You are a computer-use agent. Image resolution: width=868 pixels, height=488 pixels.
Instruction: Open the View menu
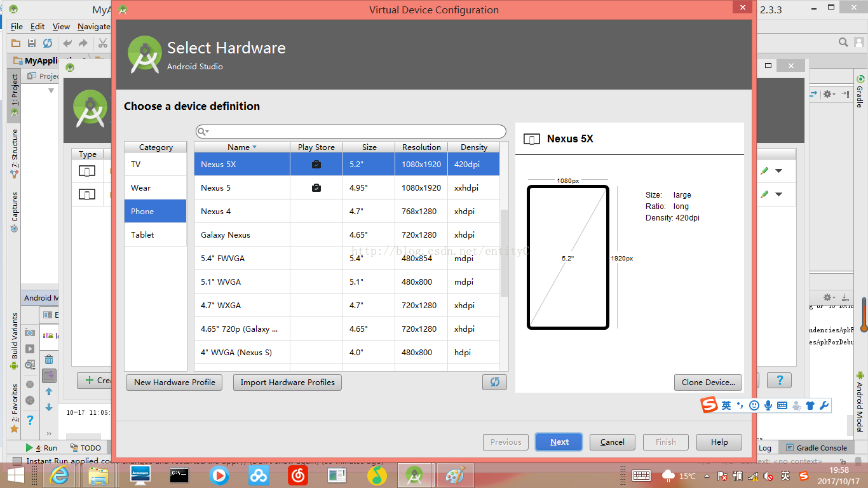[x=61, y=26]
